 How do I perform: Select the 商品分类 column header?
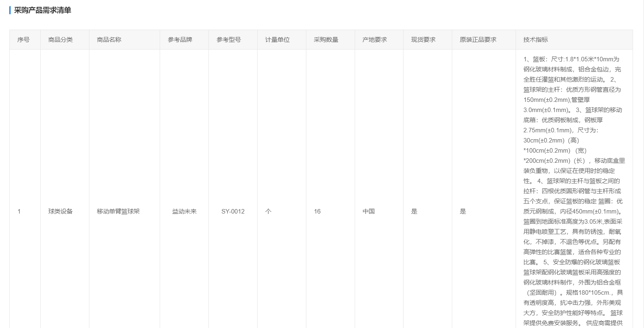(x=60, y=40)
